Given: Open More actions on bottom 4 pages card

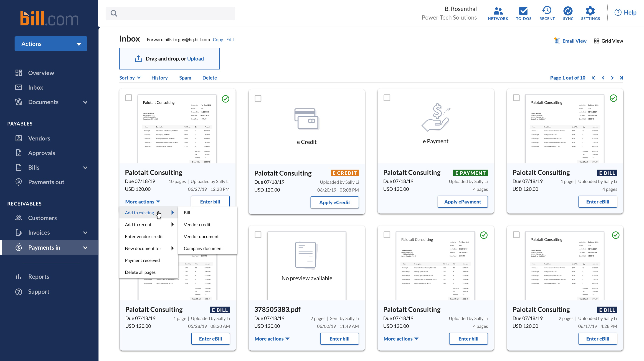Looking at the screenshot, I should (401, 339).
